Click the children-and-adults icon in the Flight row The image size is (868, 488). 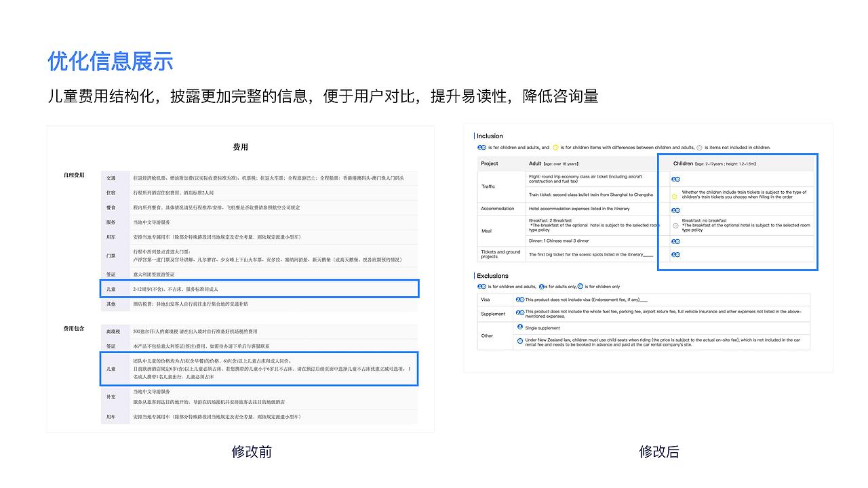pyautogui.click(x=675, y=180)
